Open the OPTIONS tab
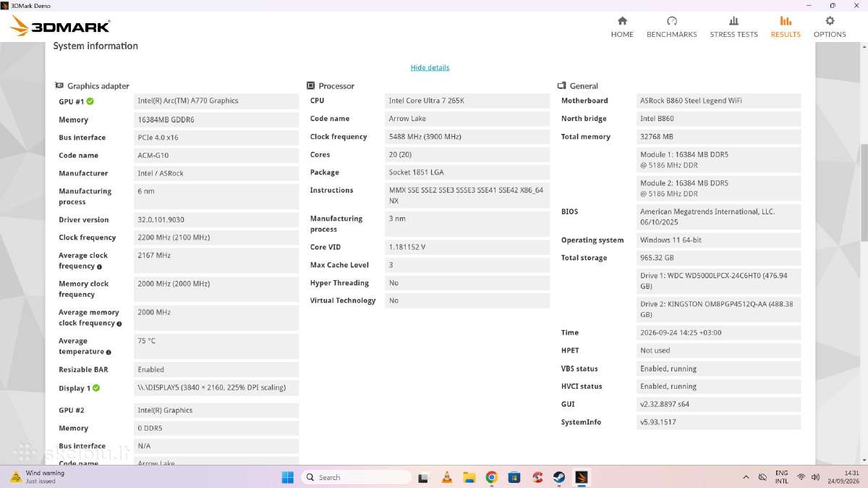The width and height of the screenshot is (868, 488). point(830,27)
